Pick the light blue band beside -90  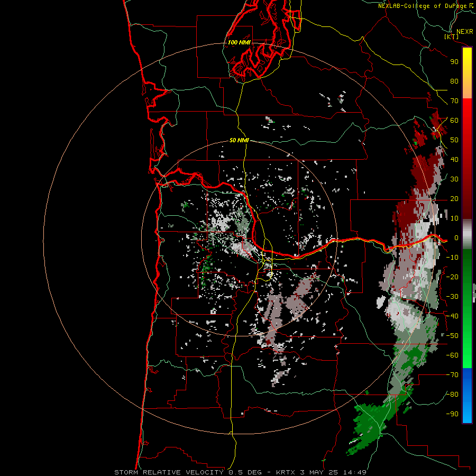[x=467, y=413]
